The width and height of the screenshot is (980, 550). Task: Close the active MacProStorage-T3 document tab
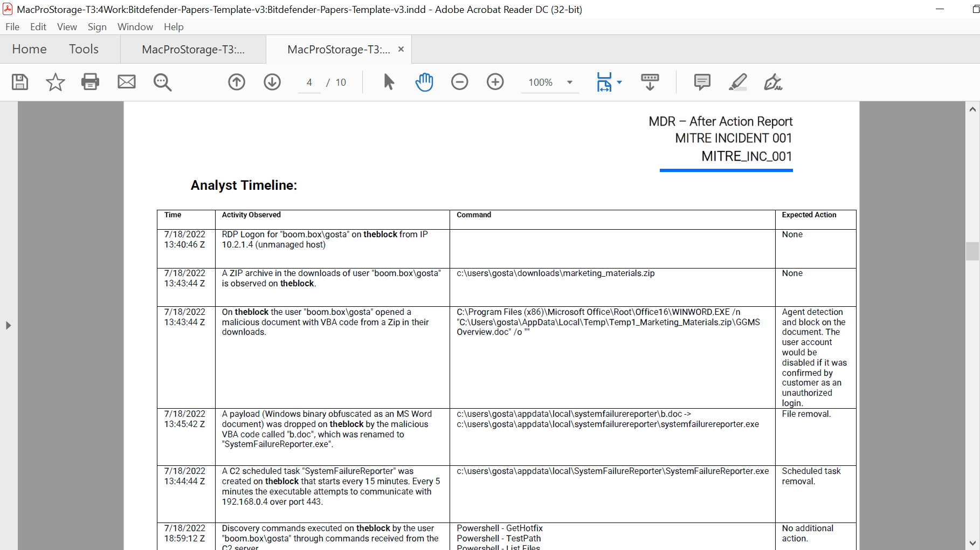click(x=401, y=49)
